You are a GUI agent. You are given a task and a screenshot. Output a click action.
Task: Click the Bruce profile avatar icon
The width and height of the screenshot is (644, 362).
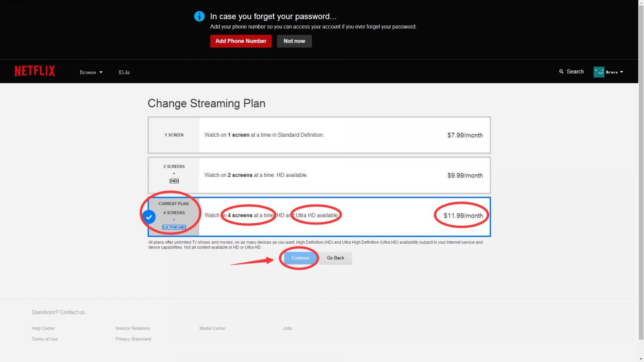point(599,72)
